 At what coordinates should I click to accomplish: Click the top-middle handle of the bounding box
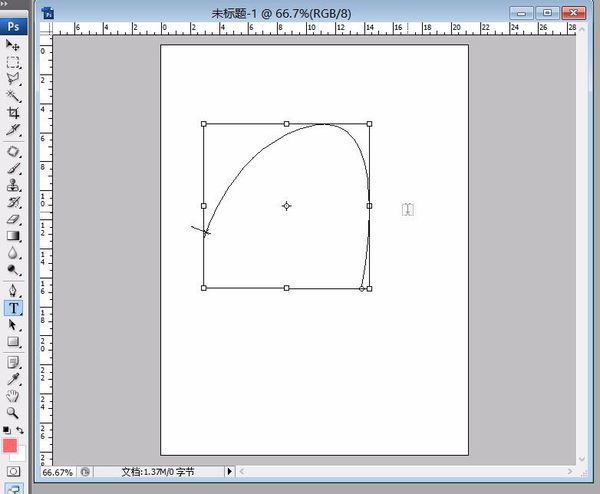tap(287, 124)
